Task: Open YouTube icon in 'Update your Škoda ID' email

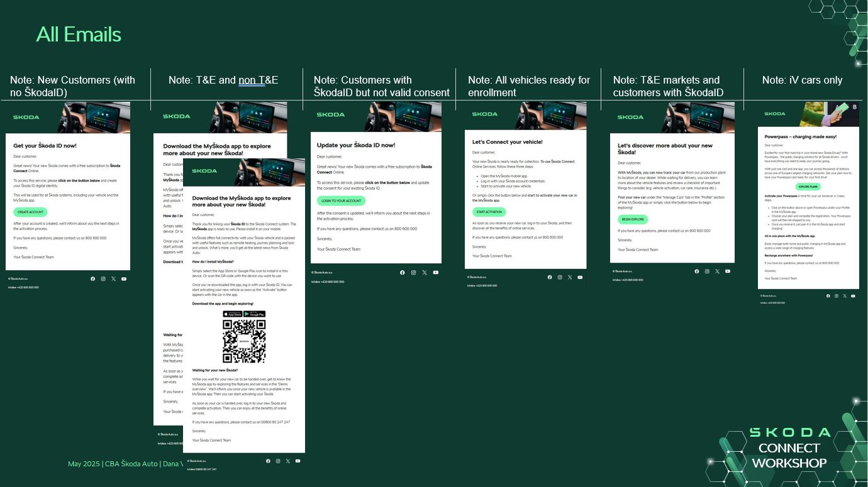Action: point(435,272)
